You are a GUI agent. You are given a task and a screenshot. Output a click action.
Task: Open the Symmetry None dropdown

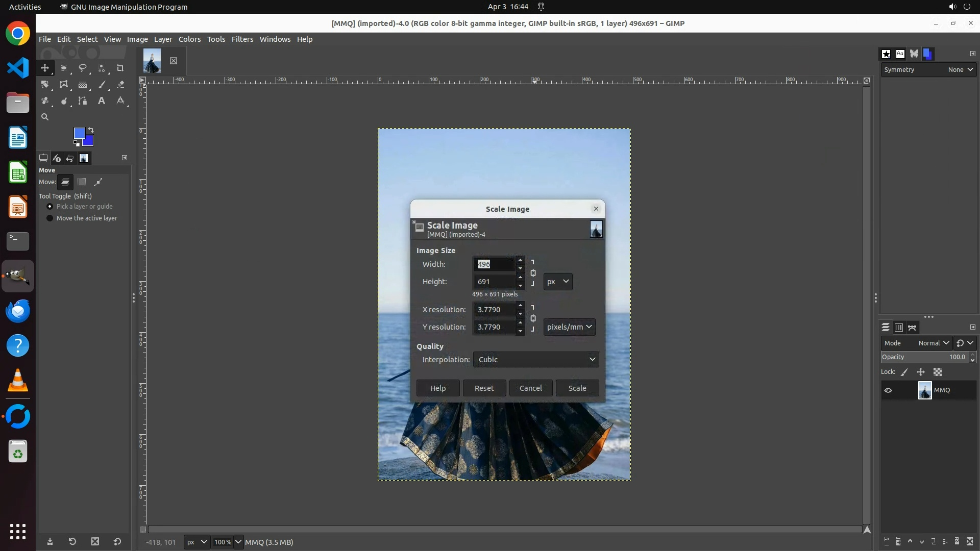[x=960, y=70]
